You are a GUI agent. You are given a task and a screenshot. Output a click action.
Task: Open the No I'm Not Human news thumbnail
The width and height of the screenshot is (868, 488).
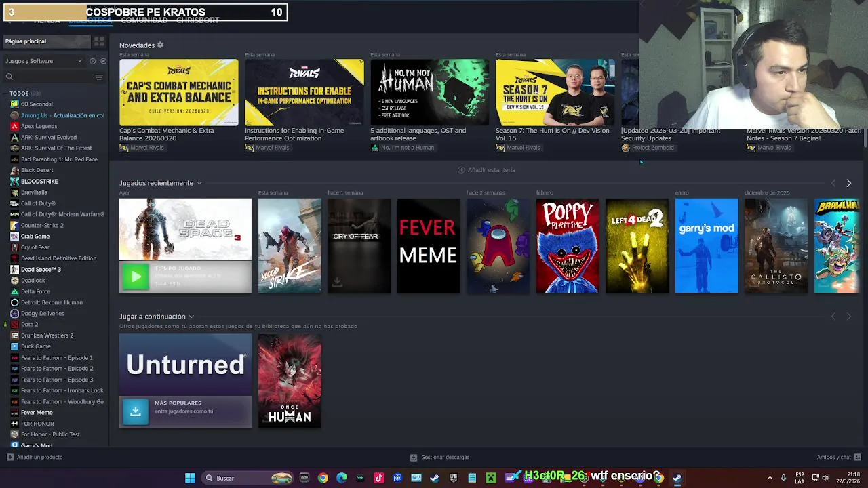tap(429, 92)
